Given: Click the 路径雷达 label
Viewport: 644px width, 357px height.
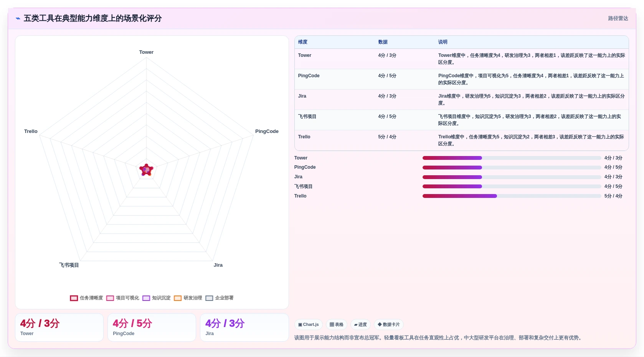Looking at the screenshot, I should click(x=618, y=18).
